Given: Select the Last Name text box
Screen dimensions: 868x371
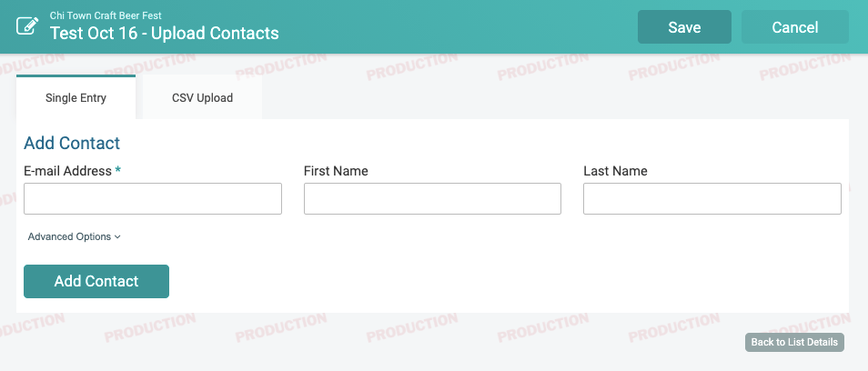Looking at the screenshot, I should coord(712,198).
